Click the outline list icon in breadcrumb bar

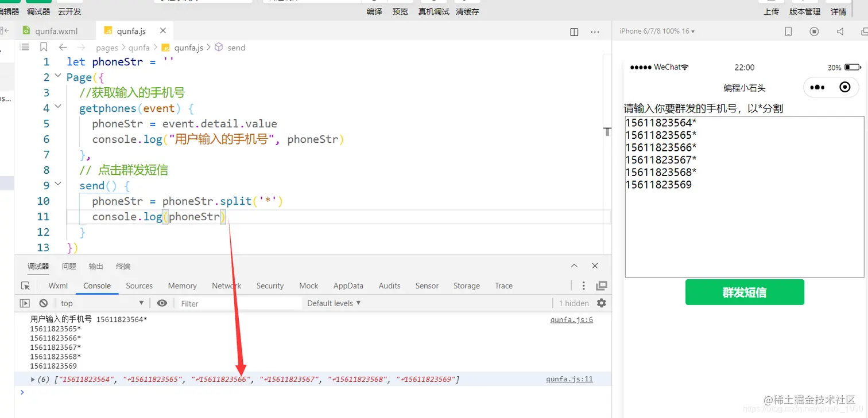[x=25, y=48]
